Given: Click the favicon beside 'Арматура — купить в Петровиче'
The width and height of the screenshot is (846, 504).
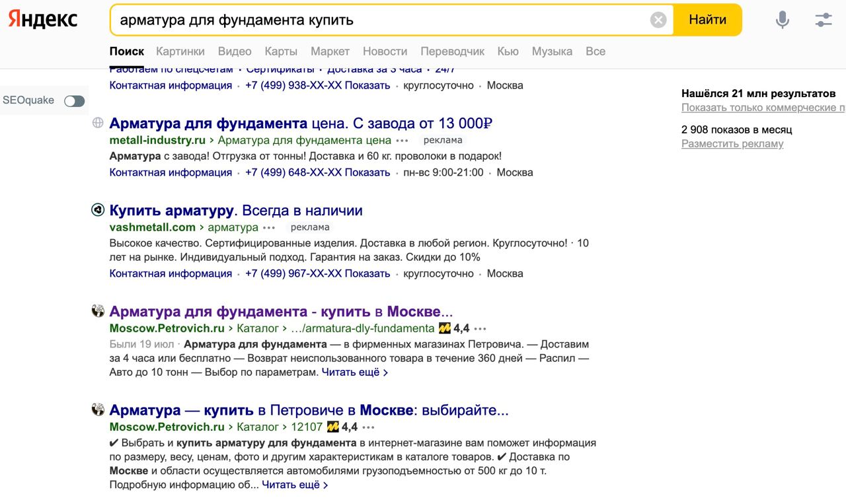Looking at the screenshot, I should click(98, 410).
